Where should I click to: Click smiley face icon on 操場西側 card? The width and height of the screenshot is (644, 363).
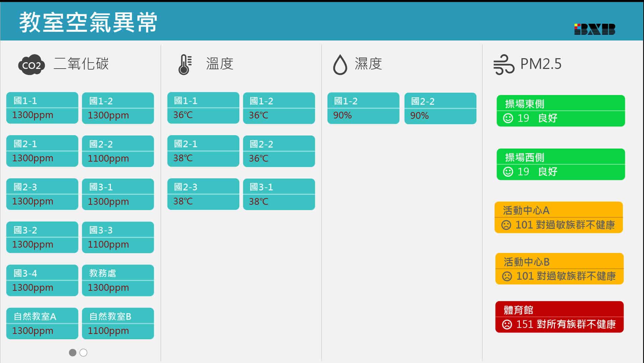508,172
